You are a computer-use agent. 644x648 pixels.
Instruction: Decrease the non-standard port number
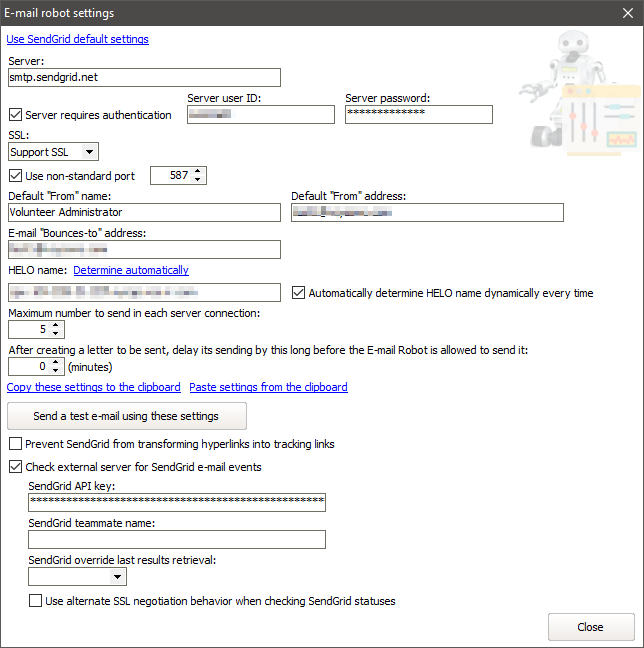(x=198, y=180)
